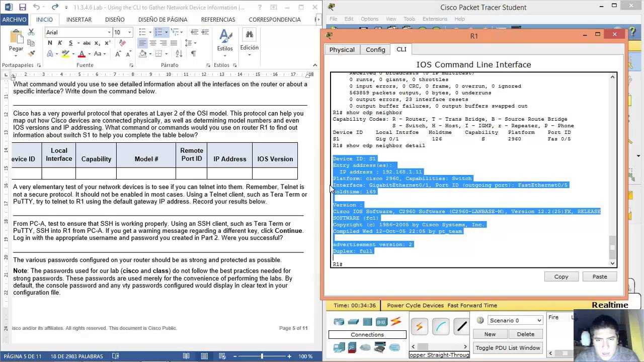Toggle italic (K) formatting
Image resolution: width=644 pixels, height=362 pixels.
(x=60, y=43)
